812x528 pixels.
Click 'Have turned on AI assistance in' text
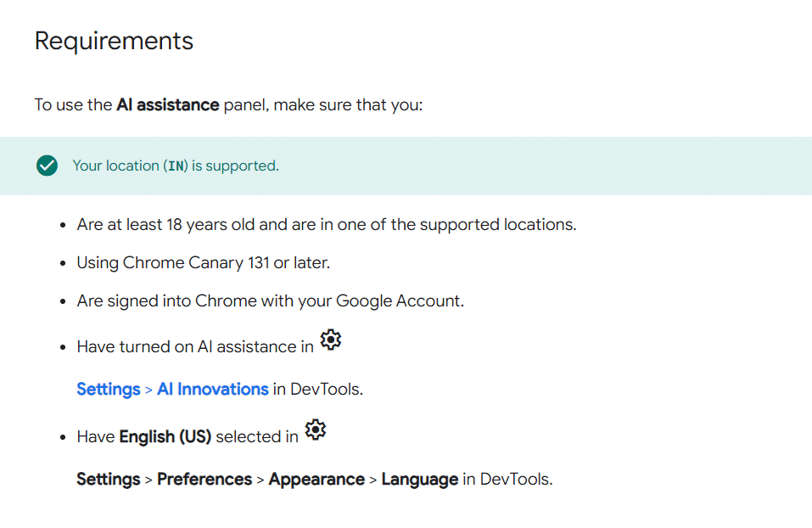(x=194, y=346)
